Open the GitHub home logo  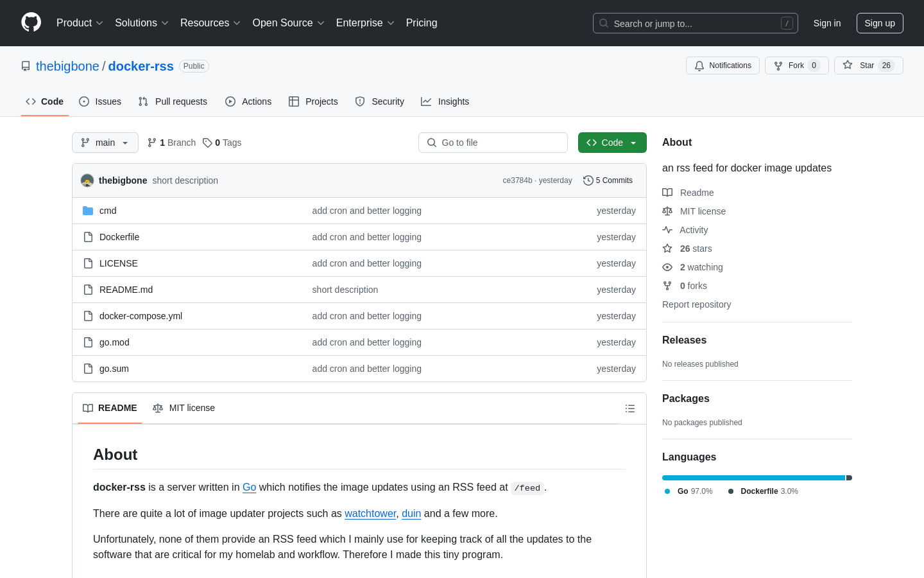(31, 22)
